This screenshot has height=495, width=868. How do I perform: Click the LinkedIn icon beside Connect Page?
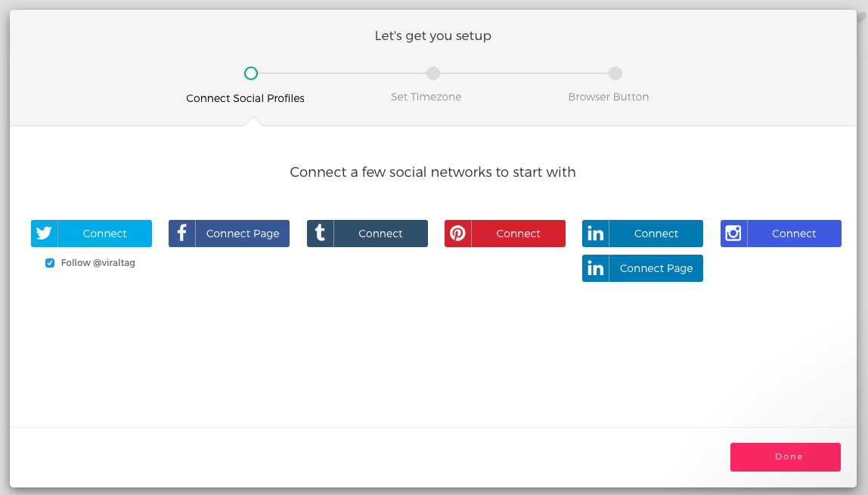[x=596, y=268]
